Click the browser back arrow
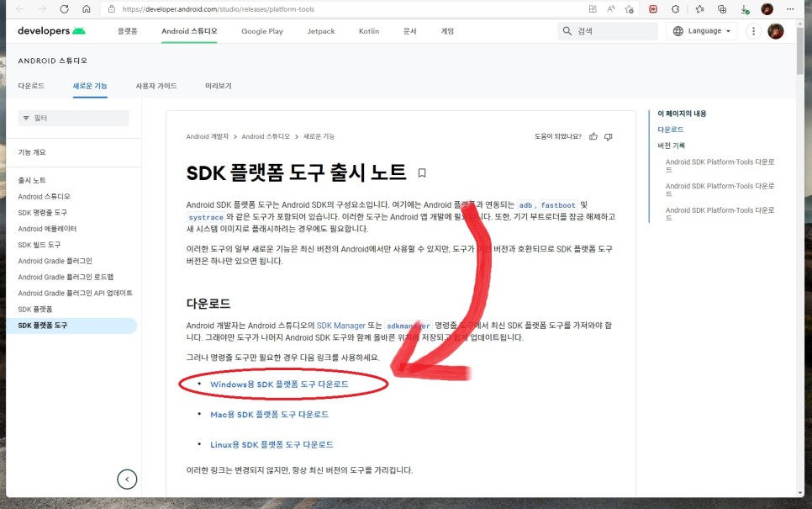 coord(20,8)
